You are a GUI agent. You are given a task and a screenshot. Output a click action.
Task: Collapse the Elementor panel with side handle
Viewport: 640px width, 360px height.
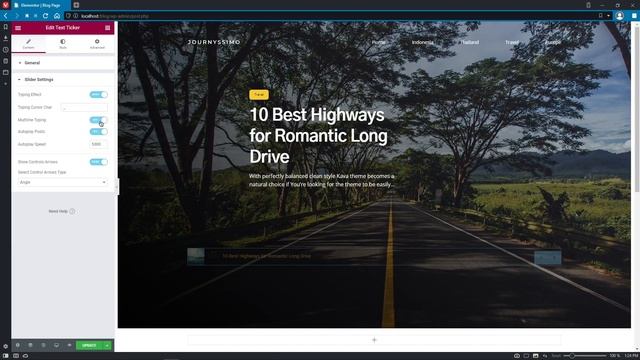pos(117,187)
